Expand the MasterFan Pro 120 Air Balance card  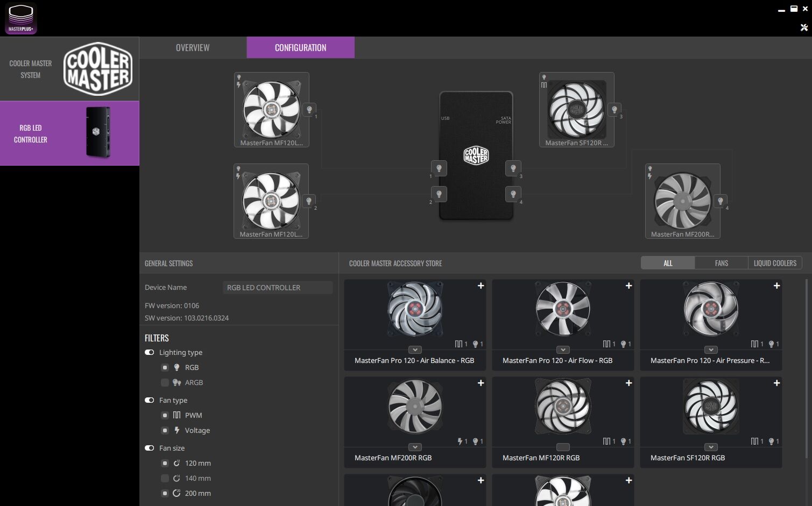coord(415,350)
